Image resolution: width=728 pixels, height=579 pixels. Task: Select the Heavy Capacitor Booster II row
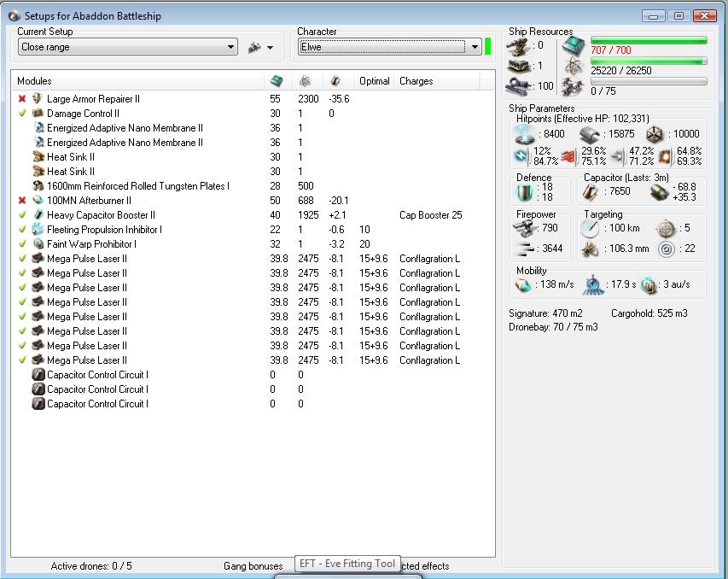coord(101,215)
